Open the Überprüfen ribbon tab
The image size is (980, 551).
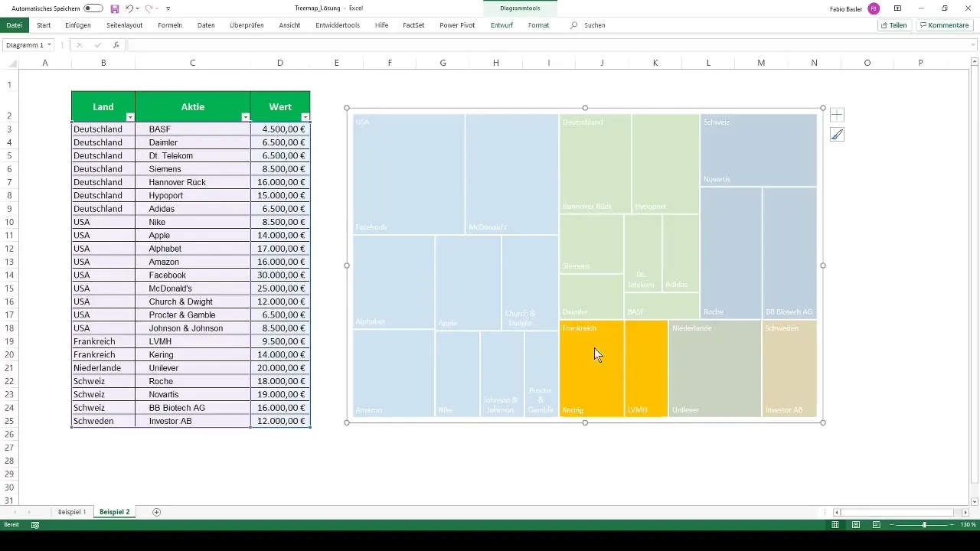tap(247, 25)
